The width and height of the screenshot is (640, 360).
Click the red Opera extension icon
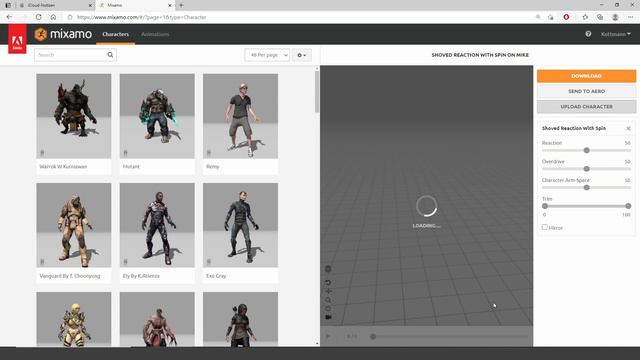tap(566, 17)
